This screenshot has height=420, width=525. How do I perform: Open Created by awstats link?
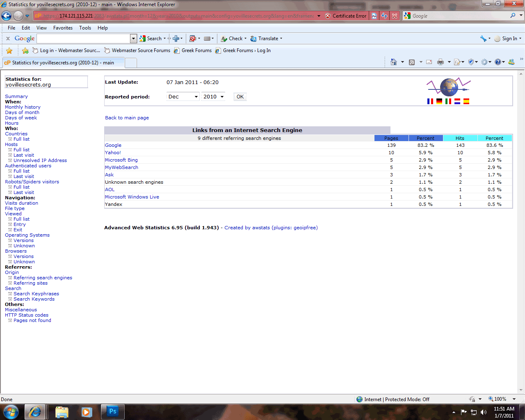pyautogui.click(x=271, y=228)
